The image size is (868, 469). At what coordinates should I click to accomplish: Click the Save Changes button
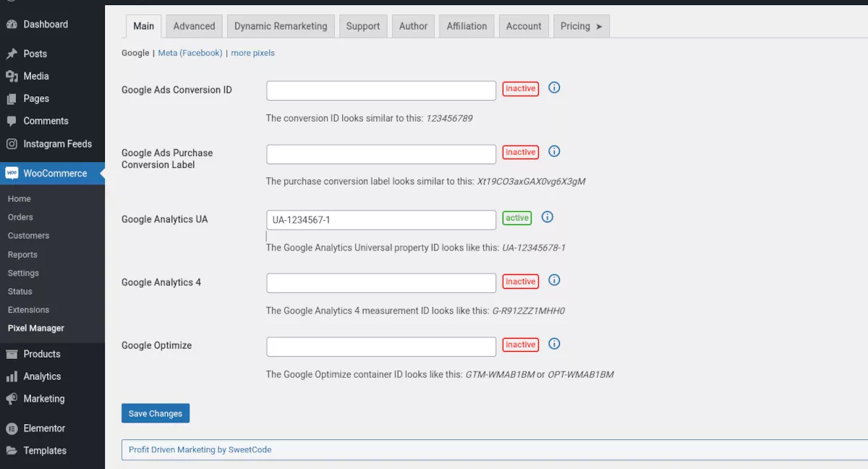156,413
